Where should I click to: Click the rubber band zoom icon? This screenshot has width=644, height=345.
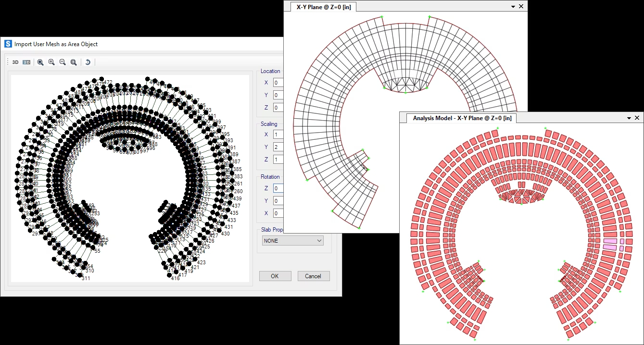click(x=40, y=62)
